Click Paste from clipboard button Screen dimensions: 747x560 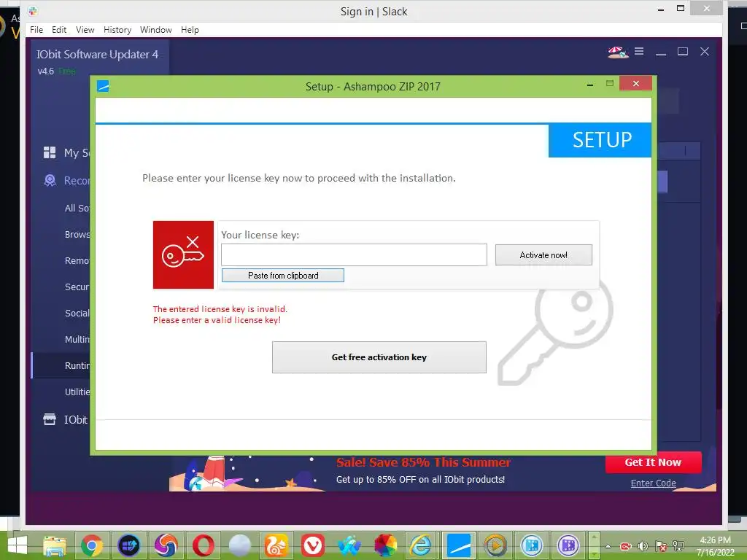pos(283,275)
